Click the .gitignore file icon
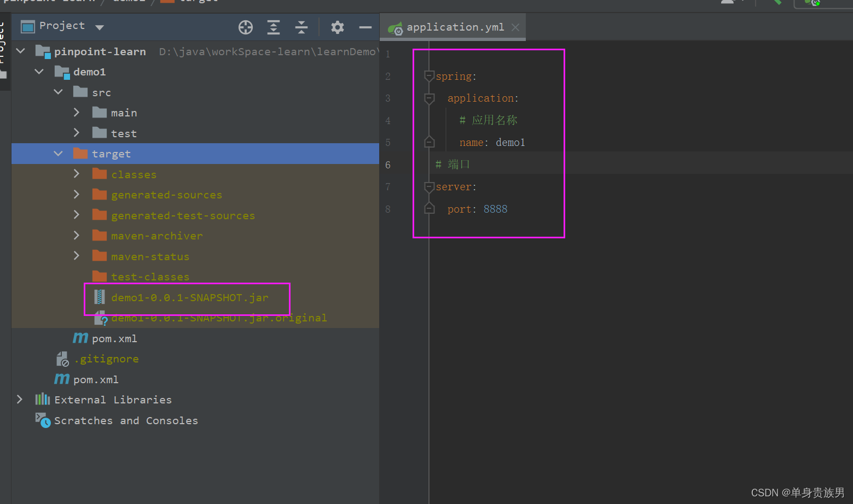 tap(62, 359)
